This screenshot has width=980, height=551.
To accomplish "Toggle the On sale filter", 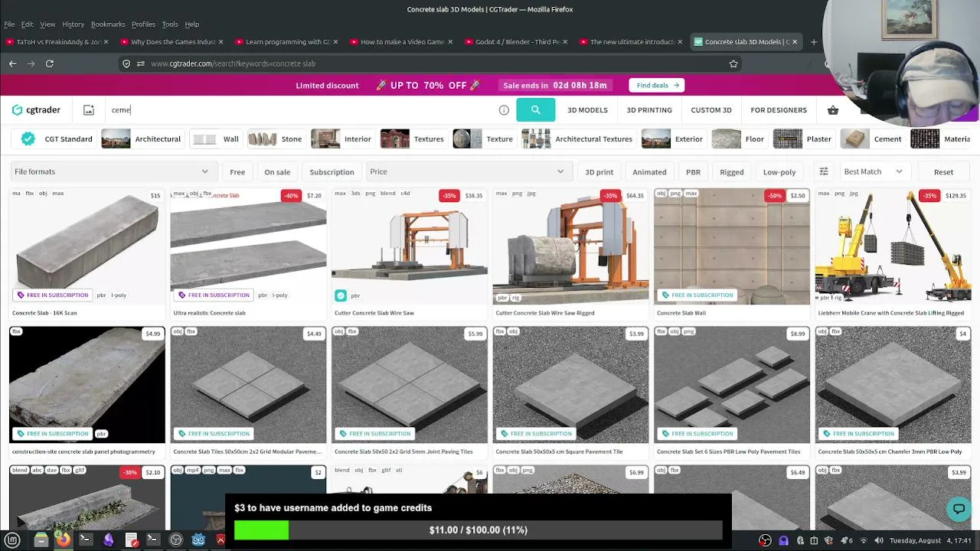I will coord(277,172).
